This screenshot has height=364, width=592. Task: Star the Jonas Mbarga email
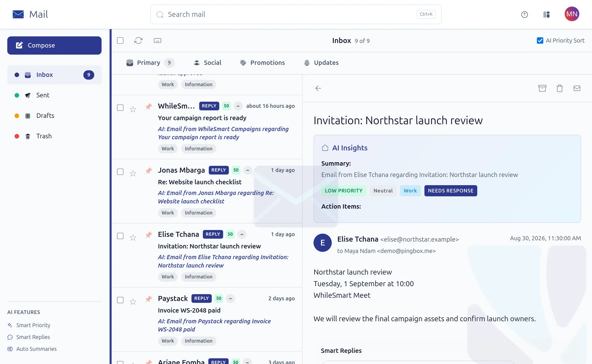click(x=133, y=173)
